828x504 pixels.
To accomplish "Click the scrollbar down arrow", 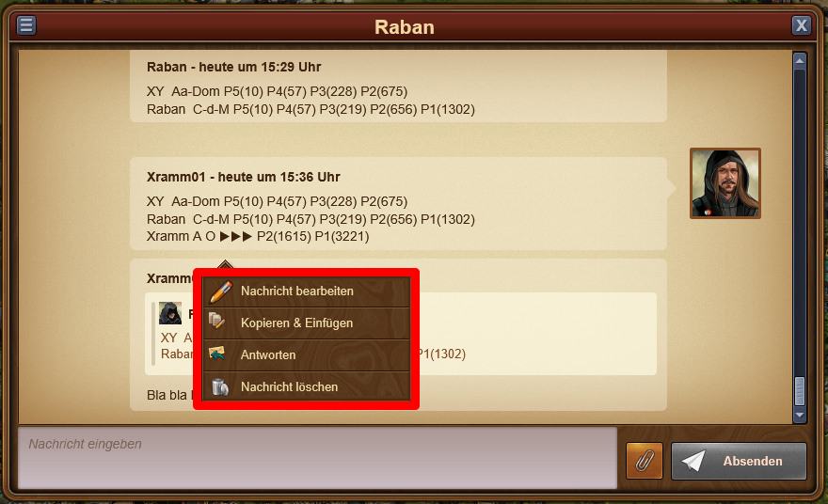I will pos(800,416).
